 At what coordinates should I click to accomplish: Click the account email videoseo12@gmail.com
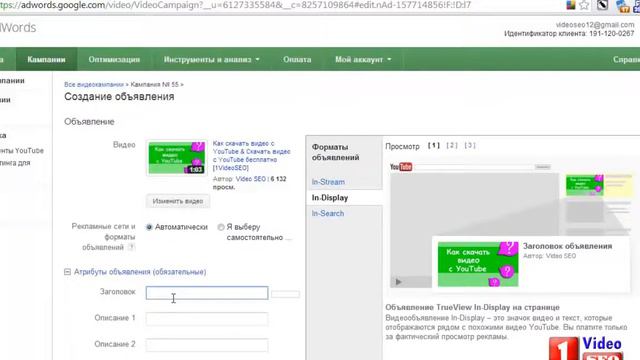[x=595, y=25]
